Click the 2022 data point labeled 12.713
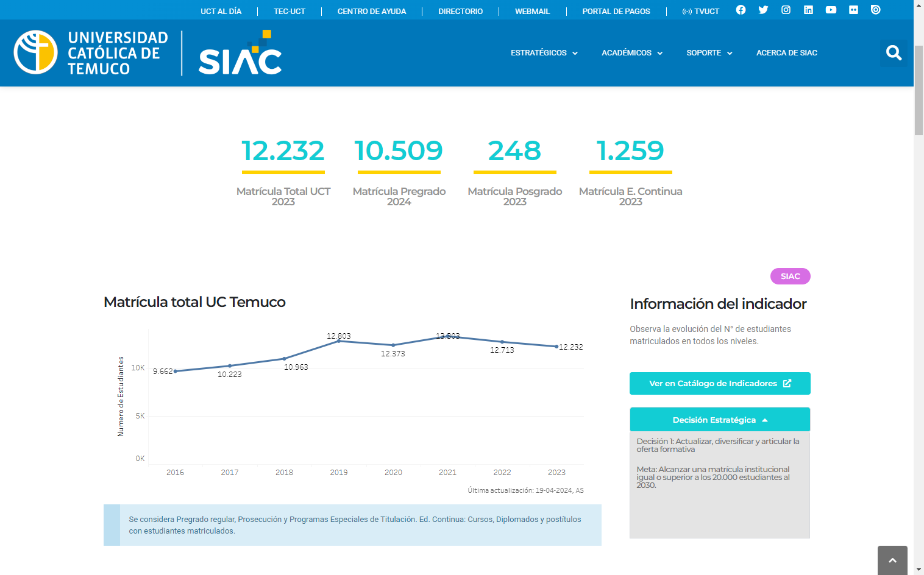The width and height of the screenshot is (924, 575). pos(502,342)
